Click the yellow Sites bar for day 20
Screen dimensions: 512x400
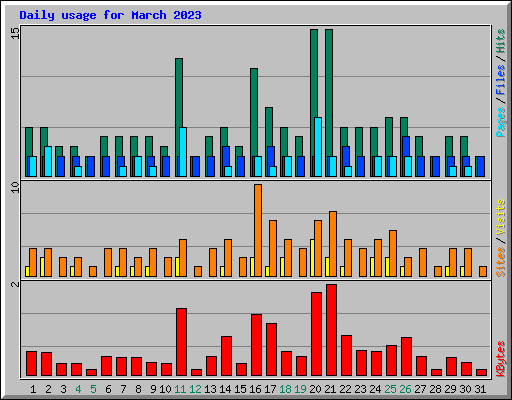click(x=312, y=258)
